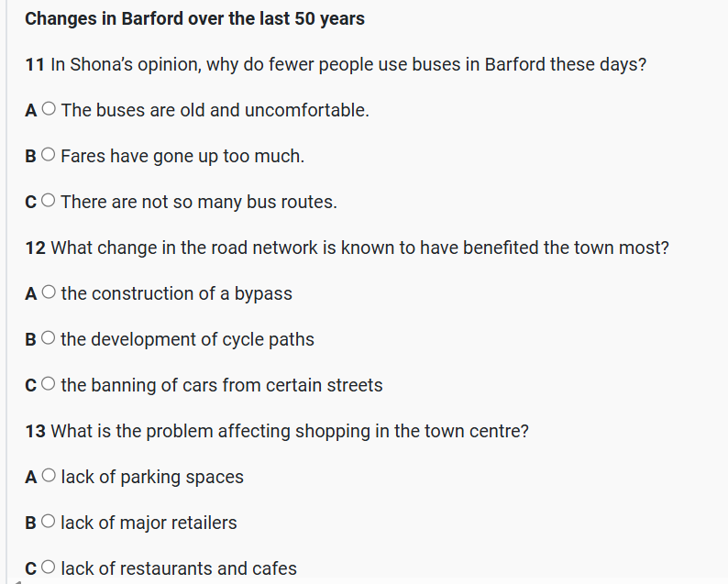Mark radio 'There are not so many bus routes'
Image resolution: width=728 pixels, height=584 pixels.
click(x=49, y=202)
